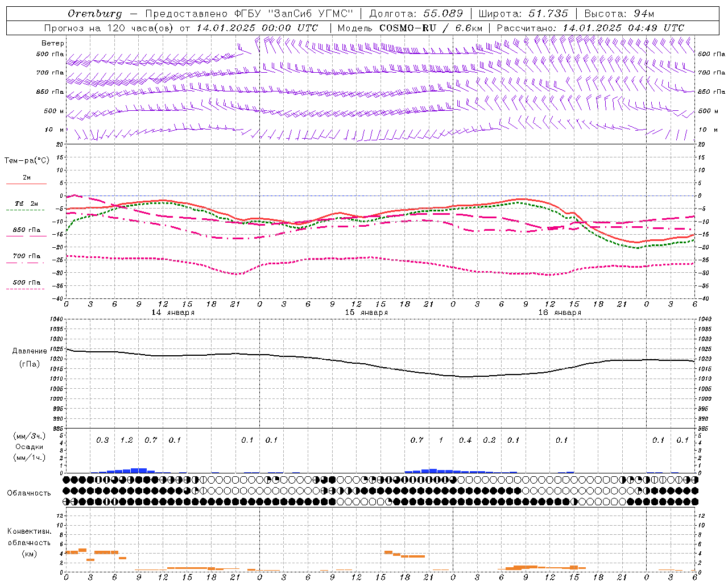Click the Широта: 51.735 value
This screenshot has width=728, height=582.
[x=523, y=14]
